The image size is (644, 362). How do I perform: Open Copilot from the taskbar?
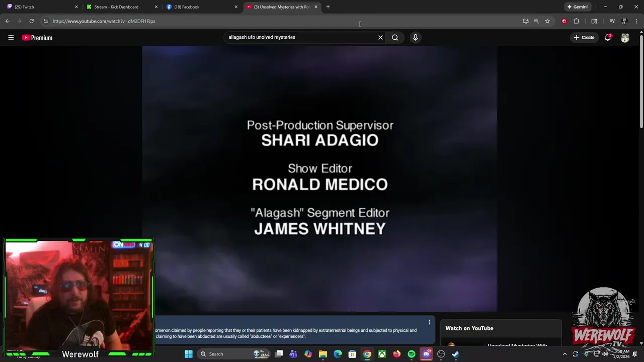pos(308,354)
